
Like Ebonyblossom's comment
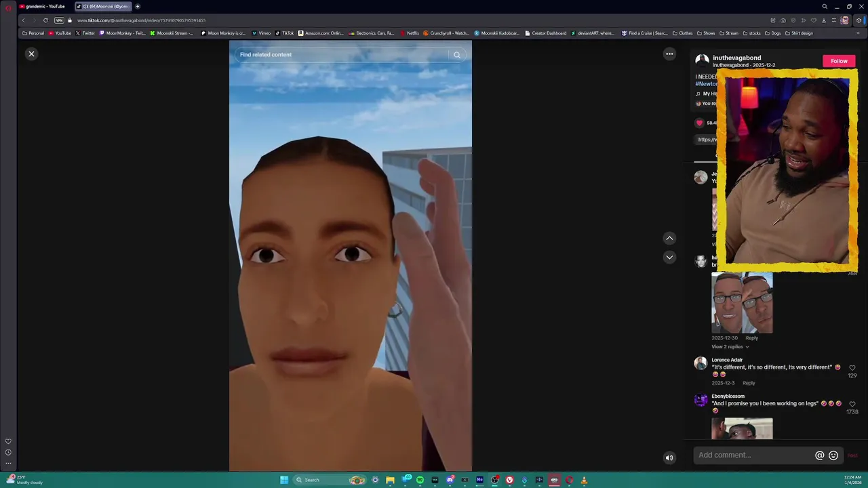852,405
